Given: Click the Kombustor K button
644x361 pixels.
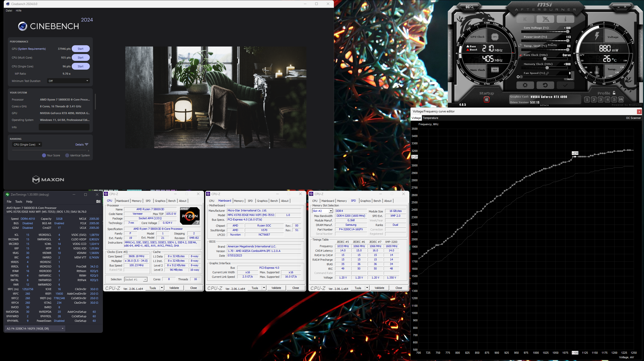Looking at the screenshot, I should (x=525, y=19).
